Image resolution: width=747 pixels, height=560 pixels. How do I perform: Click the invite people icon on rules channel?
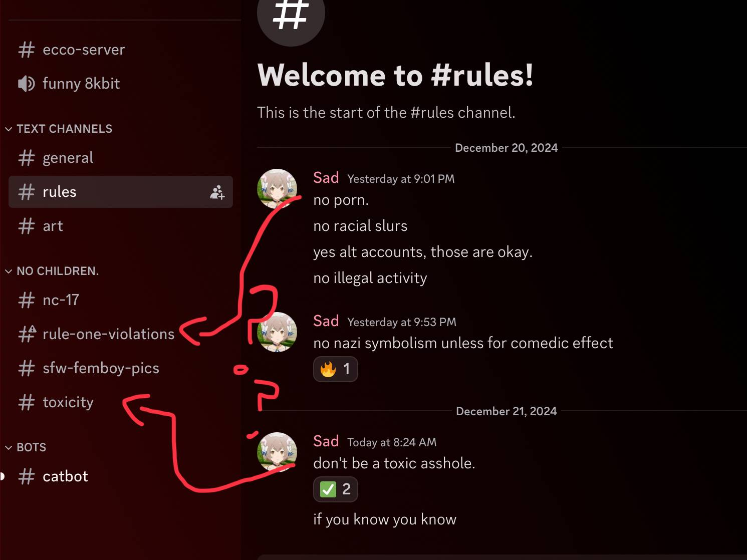(217, 192)
